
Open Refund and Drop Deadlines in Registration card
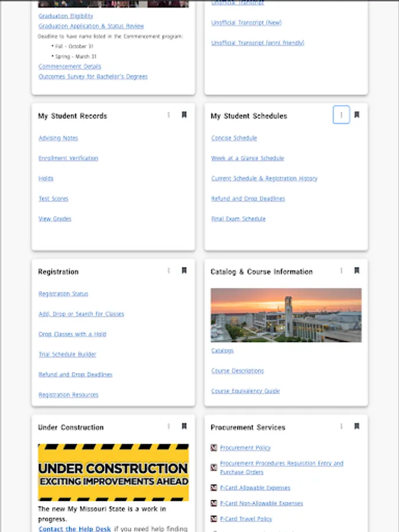[75, 375]
